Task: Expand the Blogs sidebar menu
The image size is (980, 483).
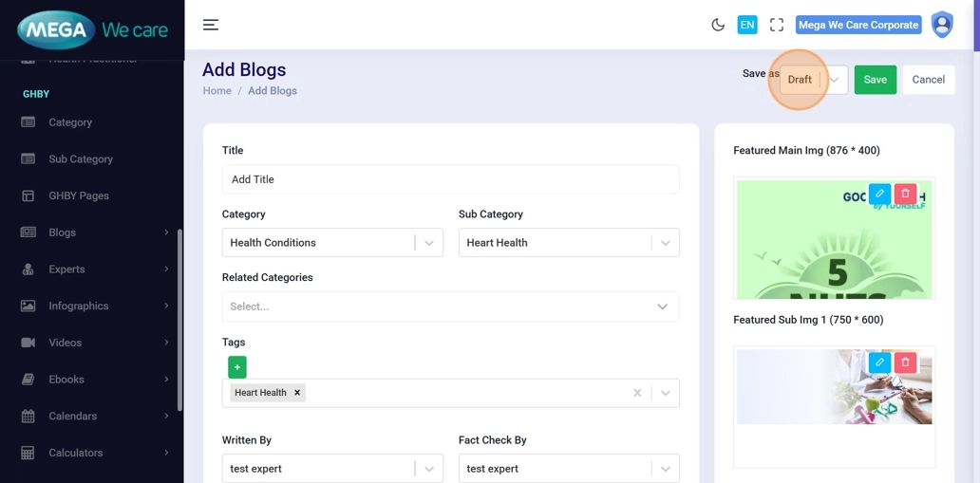Action: pos(94,232)
